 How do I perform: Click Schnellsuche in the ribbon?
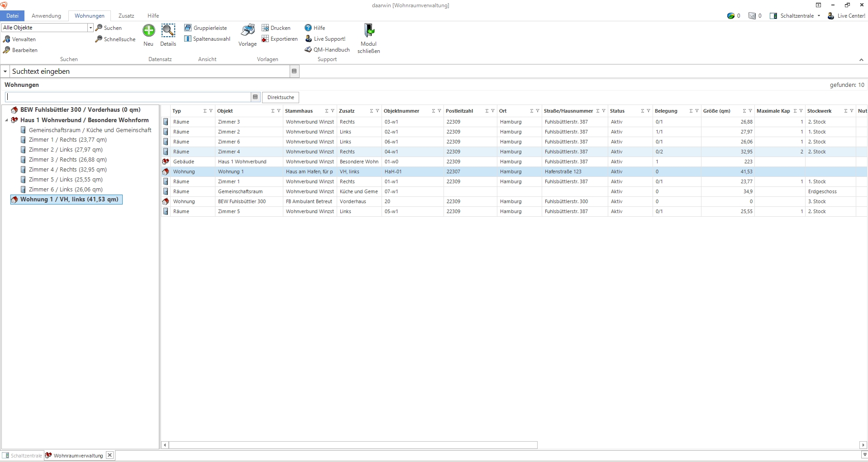tap(115, 39)
